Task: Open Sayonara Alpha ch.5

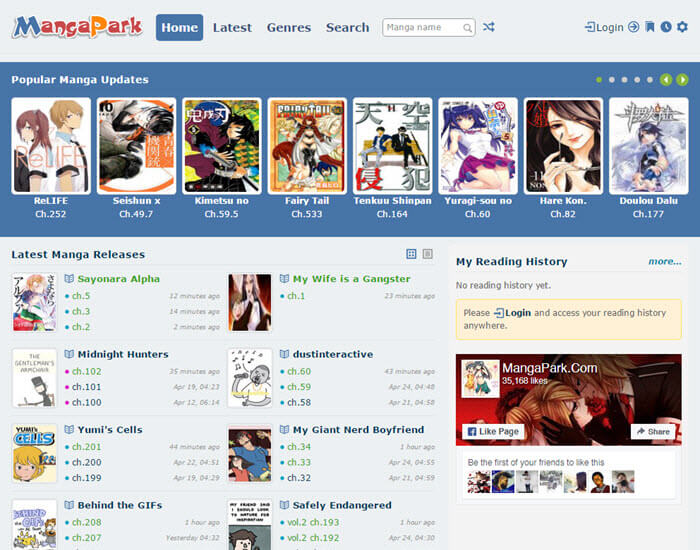Action: point(81,296)
